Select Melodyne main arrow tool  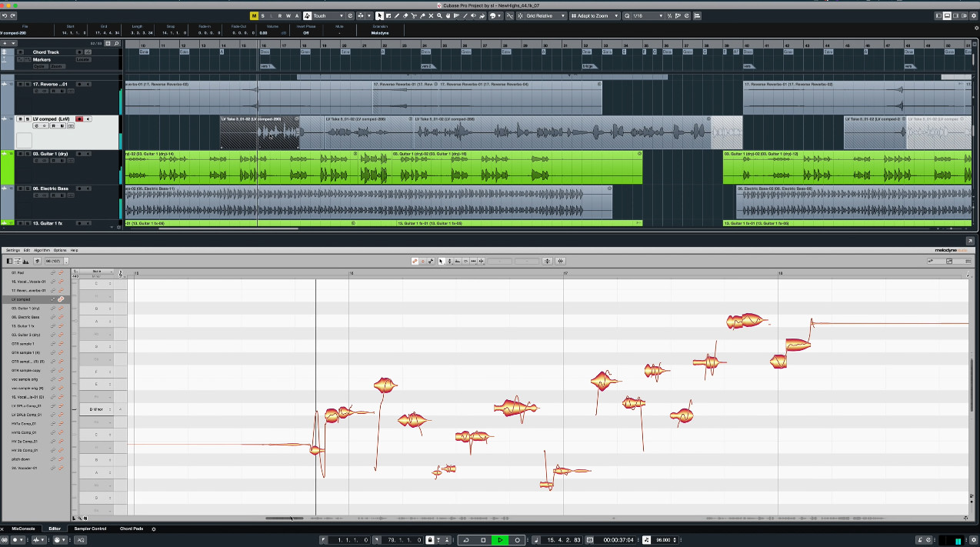(441, 262)
